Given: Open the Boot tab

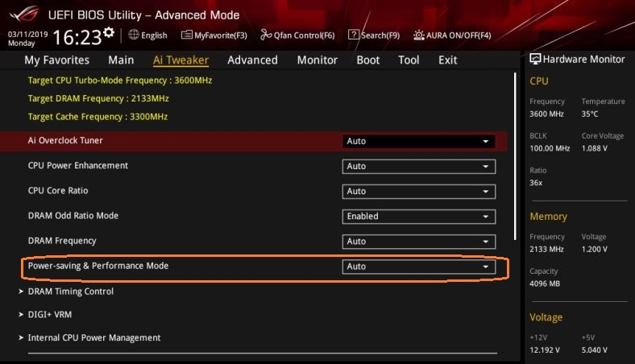Looking at the screenshot, I should click(x=367, y=60).
